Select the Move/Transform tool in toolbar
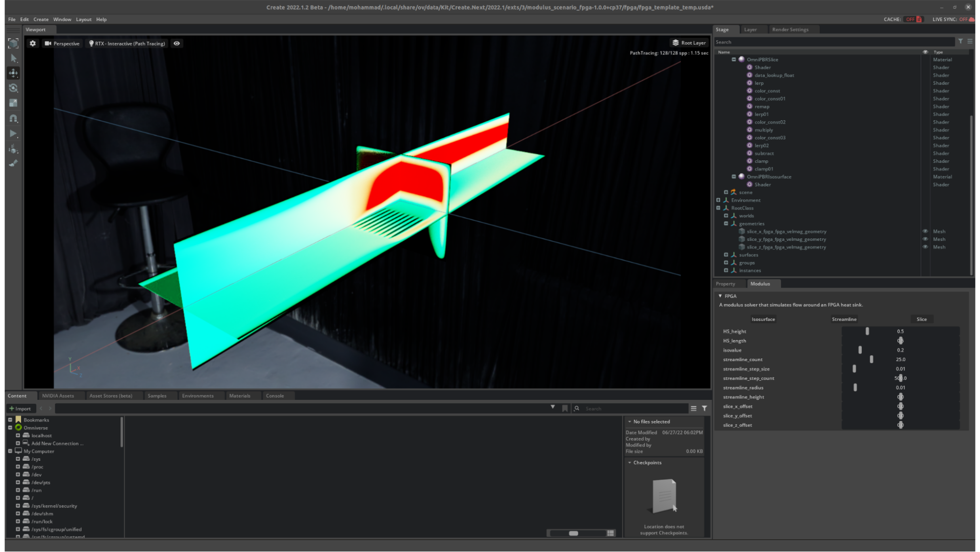Screen dimensions: 980x552 click(13, 73)
